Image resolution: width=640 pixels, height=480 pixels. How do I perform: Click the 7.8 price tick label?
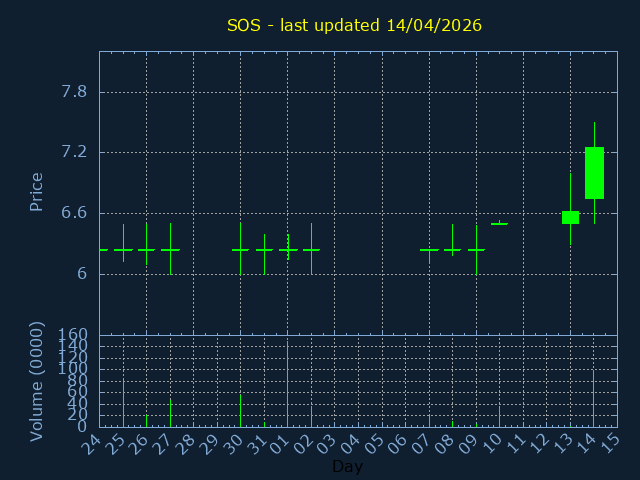74,92
